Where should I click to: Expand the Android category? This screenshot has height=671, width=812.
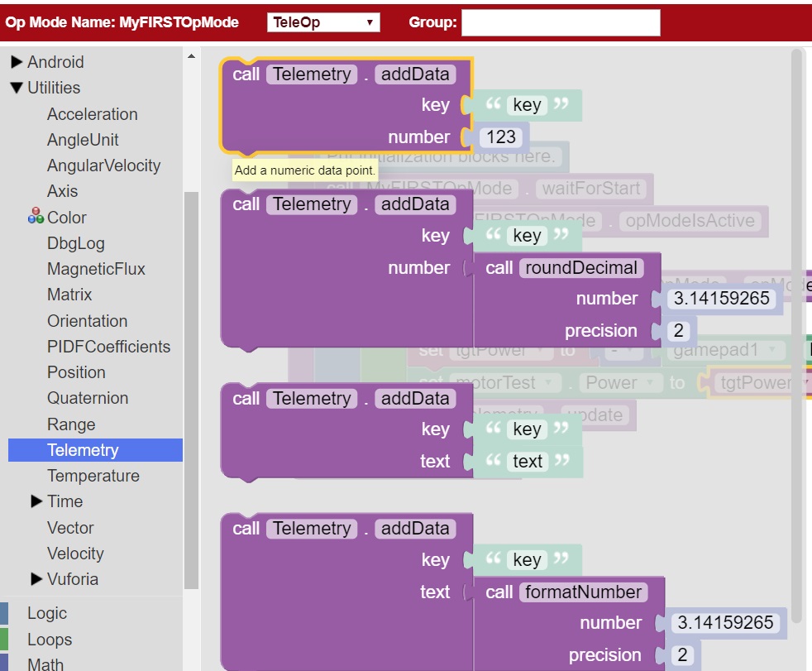(x=54, y=61)
